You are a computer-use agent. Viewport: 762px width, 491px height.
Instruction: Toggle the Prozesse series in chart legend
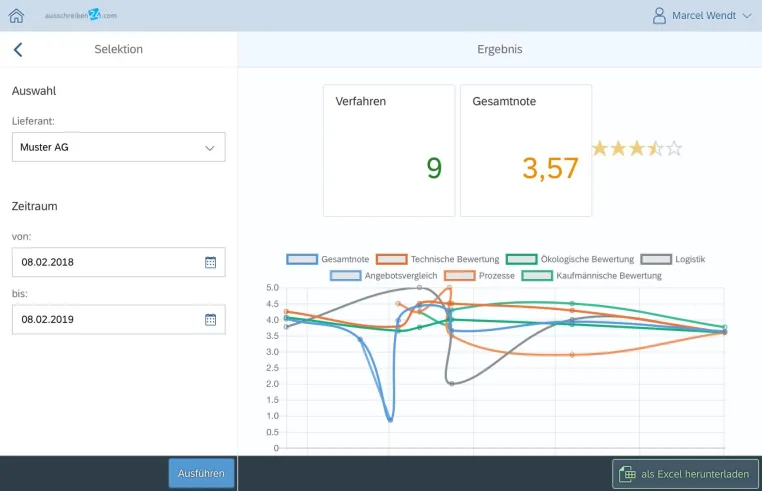pyautogui.click(x=479, y=276)
